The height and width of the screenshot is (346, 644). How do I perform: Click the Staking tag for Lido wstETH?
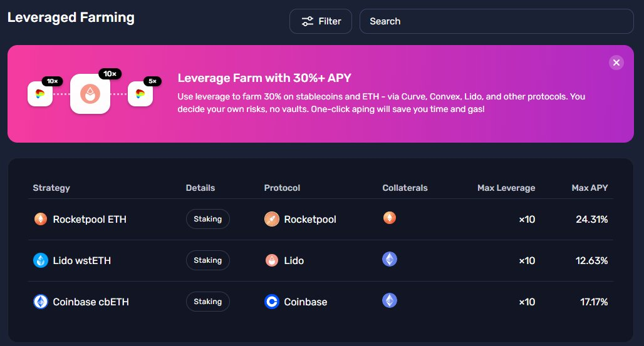pos(208,260)
